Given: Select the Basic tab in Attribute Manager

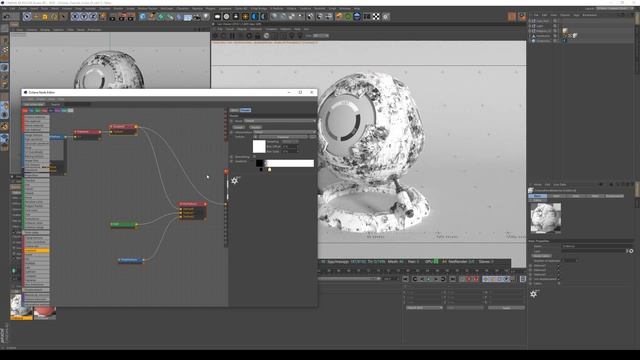Looking at the screenshot, I should 538,196.
